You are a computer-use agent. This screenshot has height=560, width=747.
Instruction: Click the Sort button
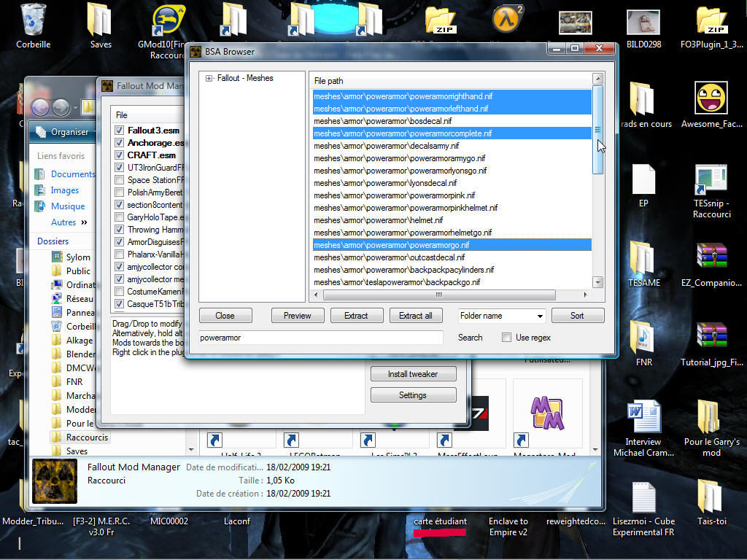tap(578, 316)
